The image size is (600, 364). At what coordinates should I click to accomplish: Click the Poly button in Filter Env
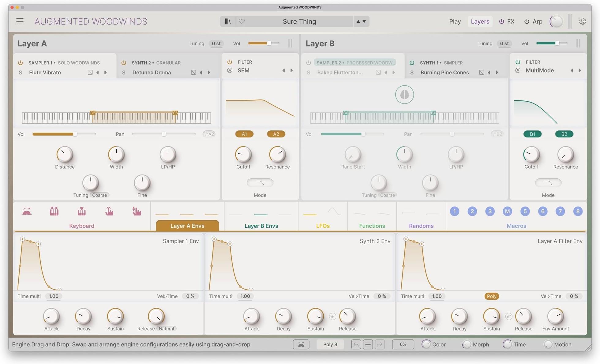tap(492, 296)
